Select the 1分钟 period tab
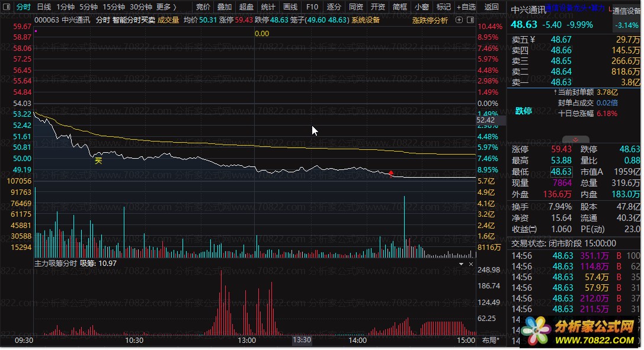Image resolution: width=644 pixels, height=350 pixels. pos(65,7)
